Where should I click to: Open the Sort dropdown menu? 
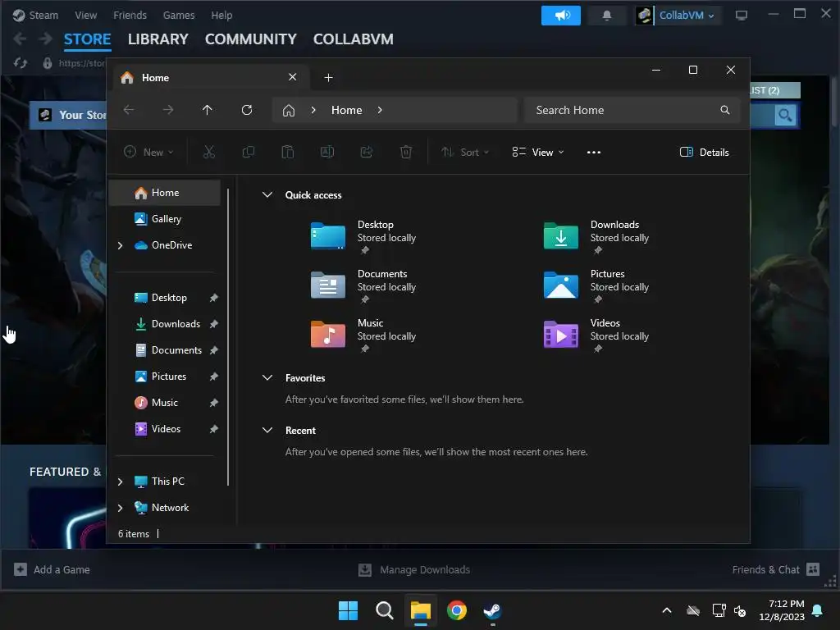(x=465, y=152)
